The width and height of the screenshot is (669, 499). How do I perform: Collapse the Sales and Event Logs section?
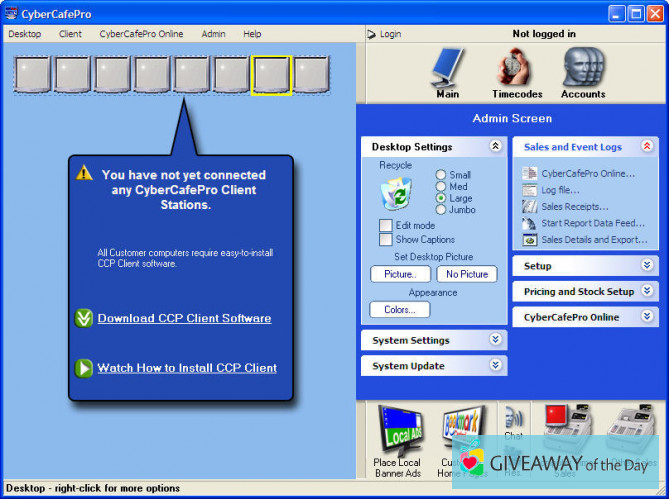pyautogui.click(x=647, y=146)
